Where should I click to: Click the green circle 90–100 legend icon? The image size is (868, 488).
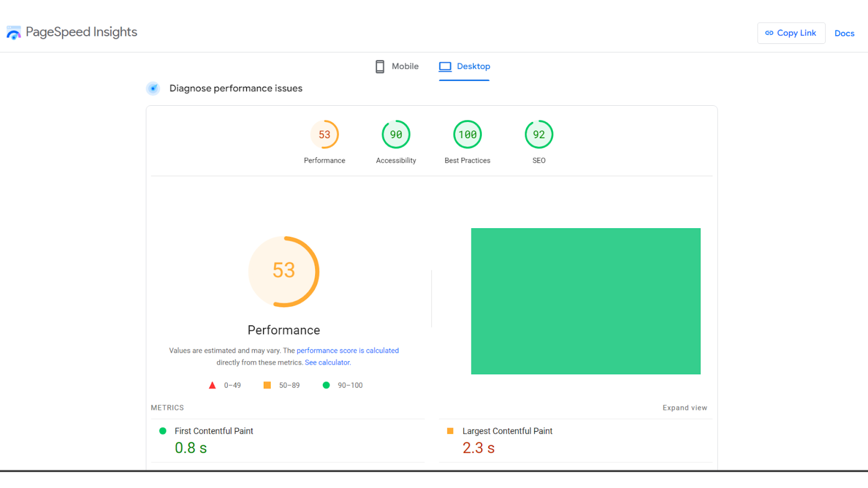(x=326, y=385)
